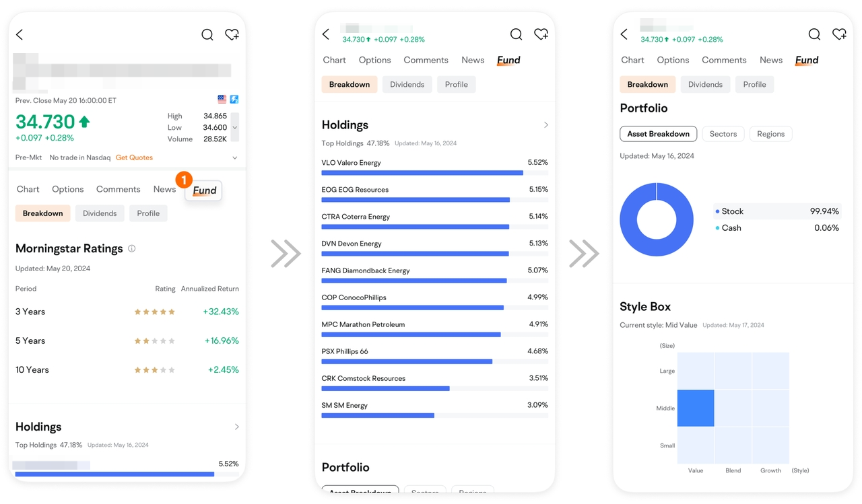862x504 pixels.
Task: Expand the High/Low/Volume quote details chevron
Action: pyautogui.click(x=234, y=127)
